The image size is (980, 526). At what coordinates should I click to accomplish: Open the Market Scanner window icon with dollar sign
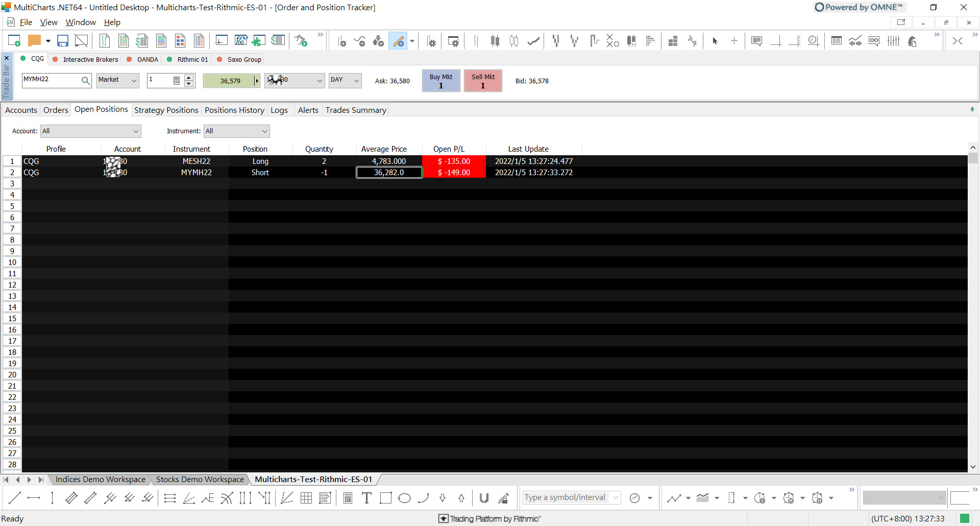(x=142, y=41)
